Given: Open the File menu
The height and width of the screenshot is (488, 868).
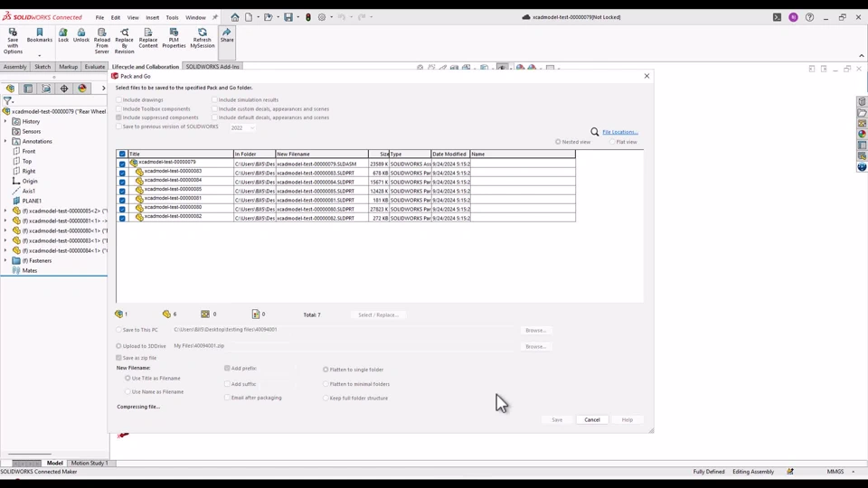Looking at the screenshot, I should coord(99,17).
